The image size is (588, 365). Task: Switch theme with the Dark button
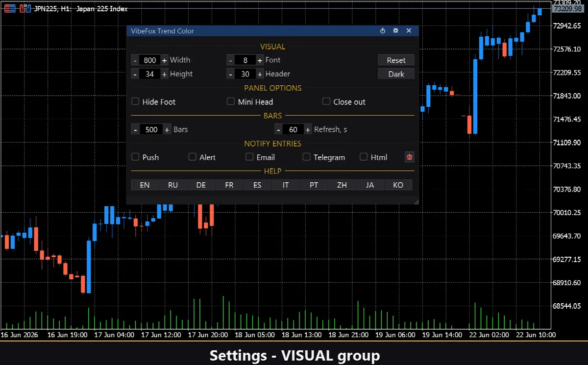coord(396,74)
